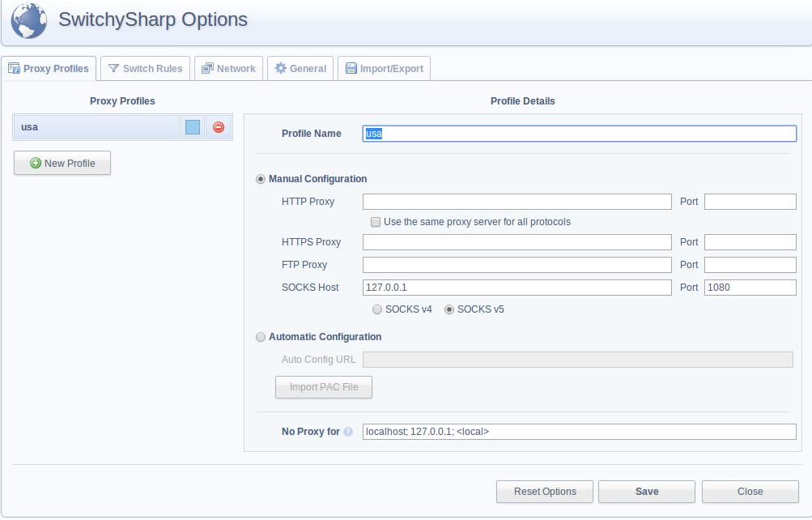
Task: Click the Import PAC File button
Action: (x=324, y=387)
